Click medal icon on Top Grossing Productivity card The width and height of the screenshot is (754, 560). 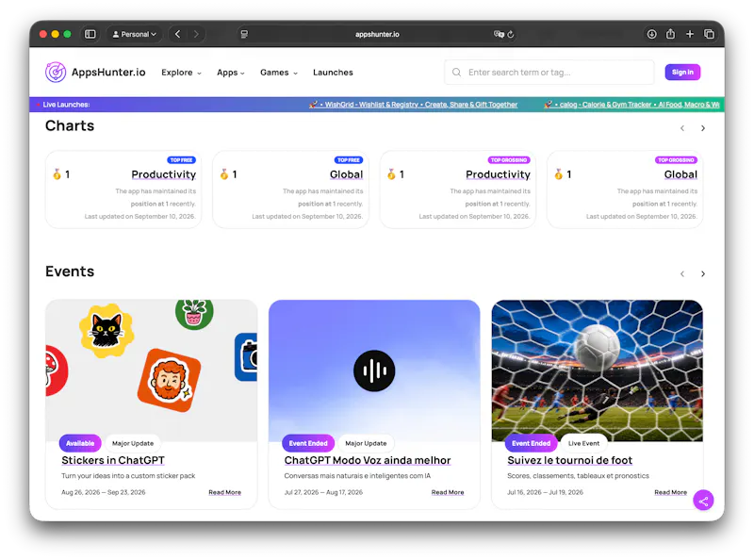click(x=391, y=174)
